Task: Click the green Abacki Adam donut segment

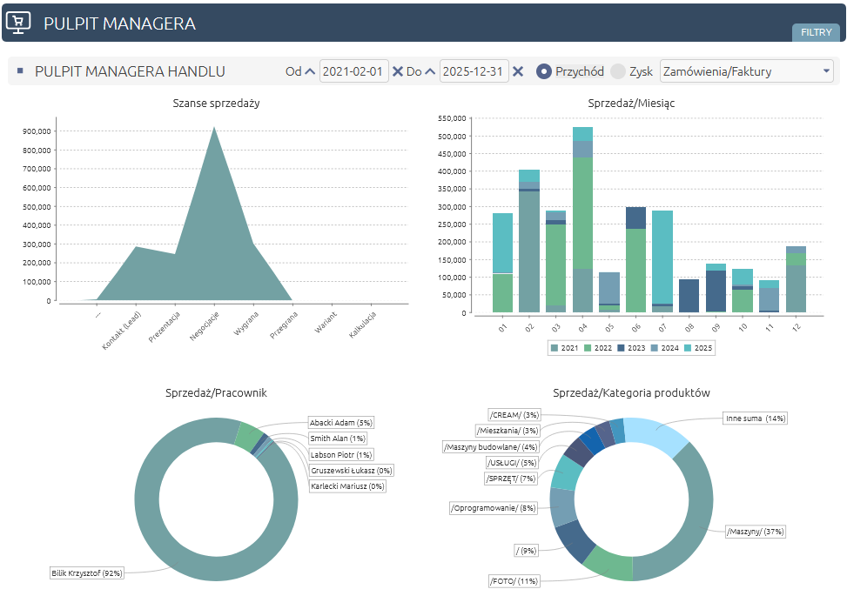Action: point(248,435)
